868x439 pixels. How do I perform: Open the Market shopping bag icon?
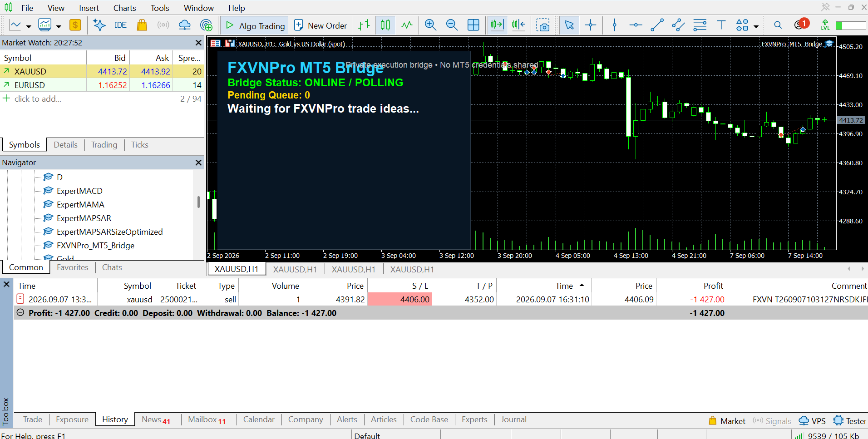click(142, 25)
